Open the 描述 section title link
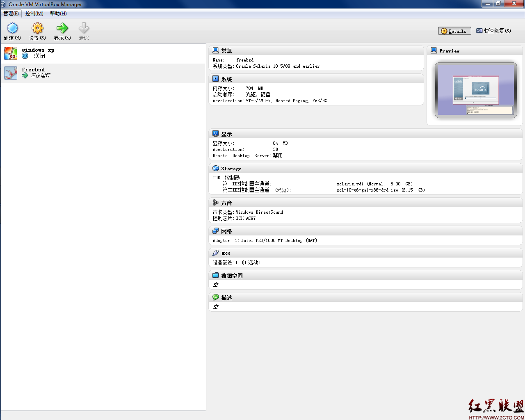The image size is (525, 420). [x=226, y=298]
